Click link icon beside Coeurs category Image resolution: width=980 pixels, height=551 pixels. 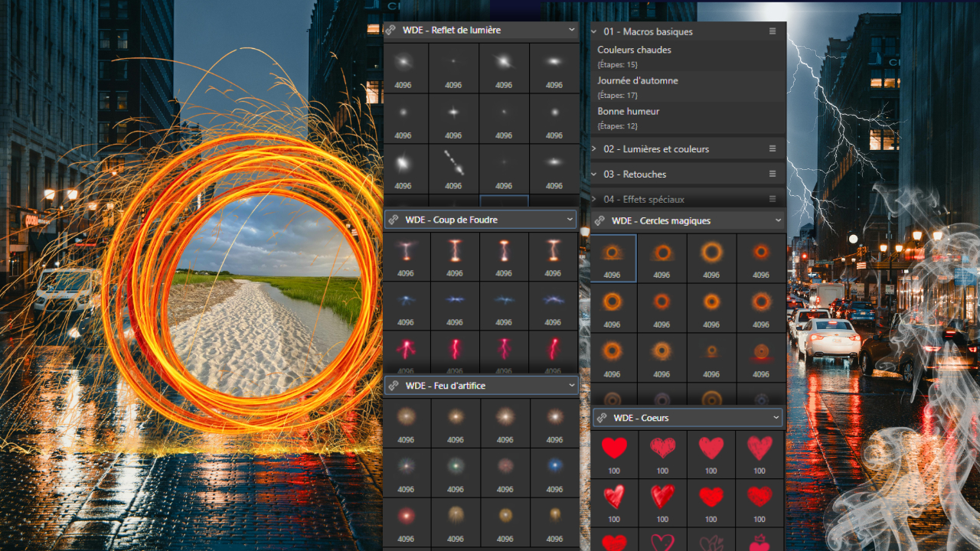601,418
